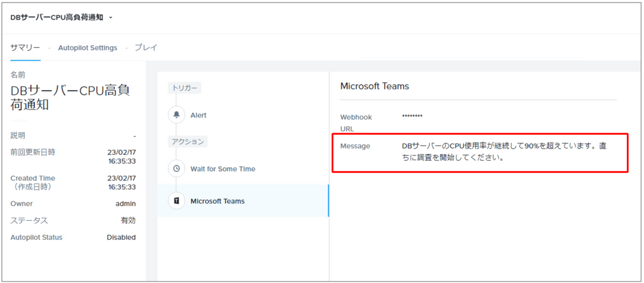Click the Autopilot Status value Disabled

tap(121, 237)
